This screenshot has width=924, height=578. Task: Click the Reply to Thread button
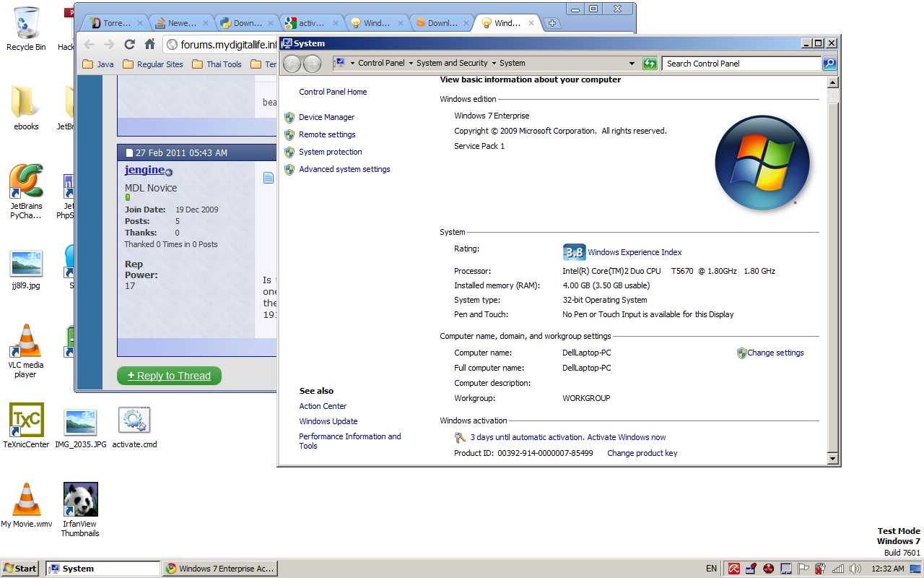pyautogui.click(x=169, y=376)
